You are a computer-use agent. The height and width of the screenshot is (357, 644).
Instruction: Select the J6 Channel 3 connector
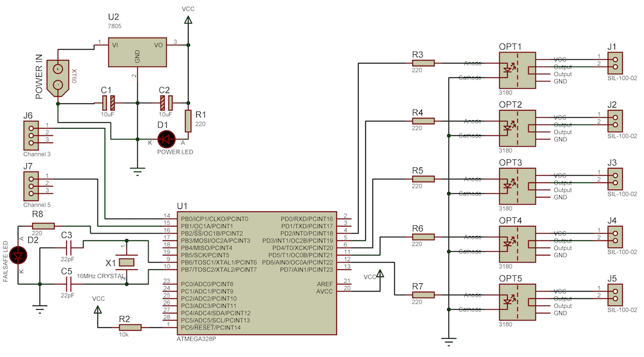point(31,135)
